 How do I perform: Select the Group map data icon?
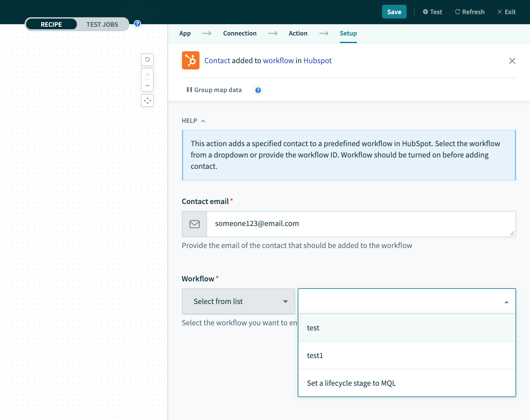[x=189, y=90]
